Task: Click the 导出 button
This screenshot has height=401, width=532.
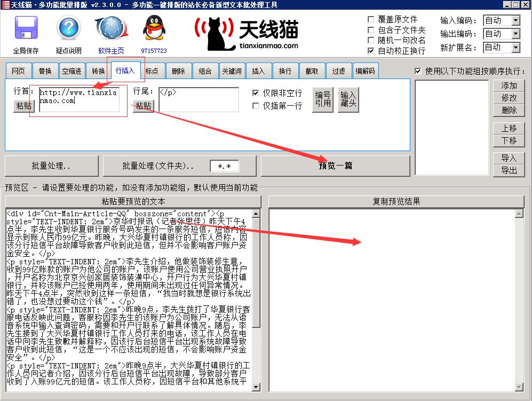Action: 509,170
